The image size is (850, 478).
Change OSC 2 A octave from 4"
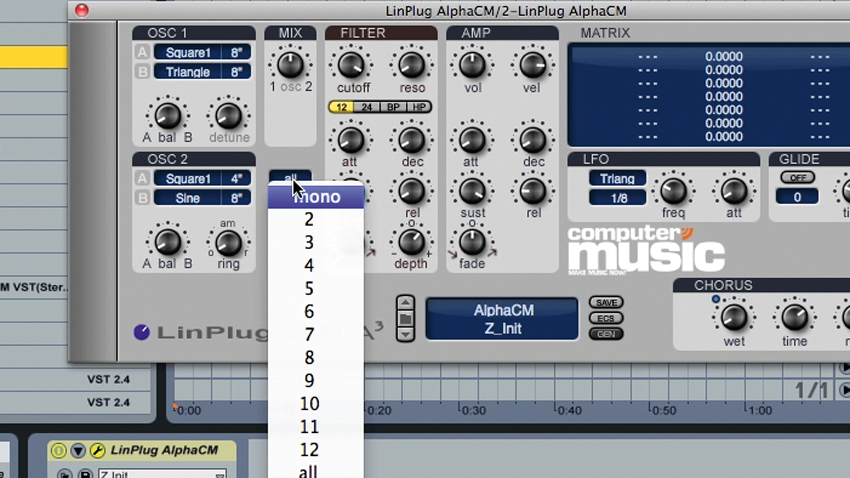(236, 178)
